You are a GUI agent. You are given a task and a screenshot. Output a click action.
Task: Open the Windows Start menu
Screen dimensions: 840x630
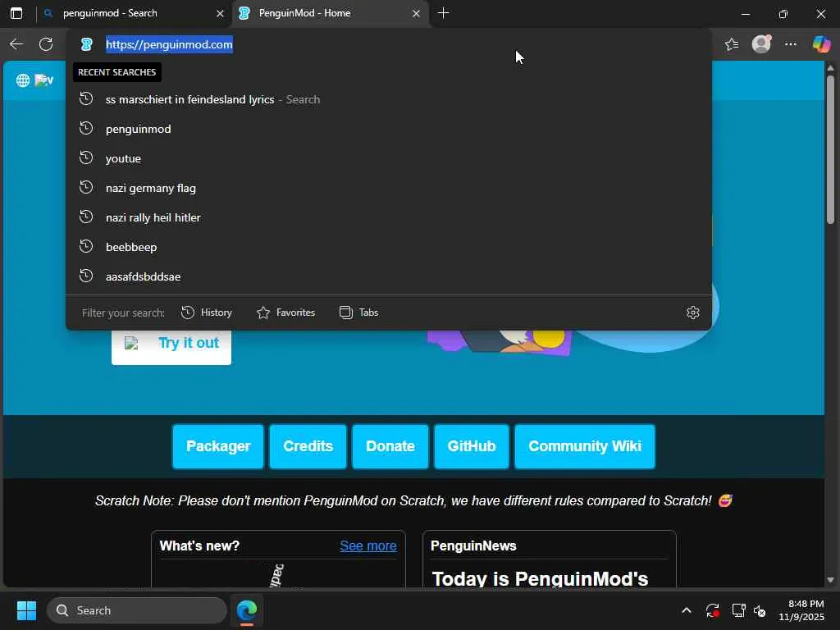click(26, 610)
